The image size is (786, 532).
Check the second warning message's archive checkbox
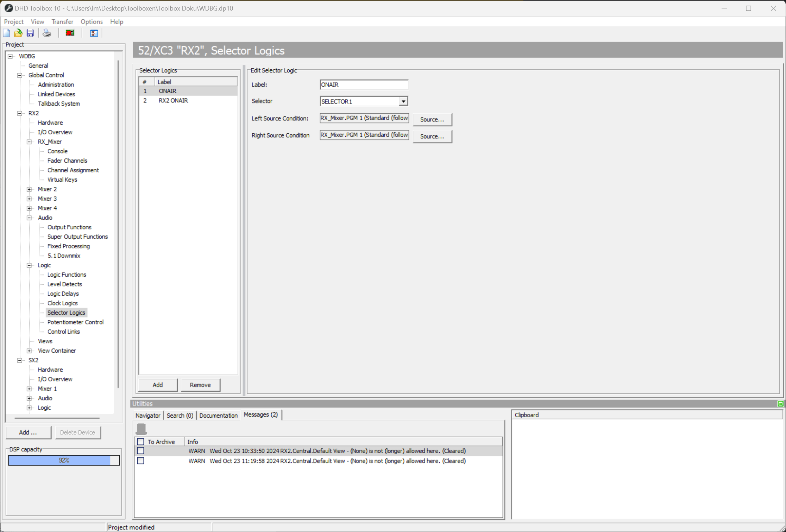click(141, 461)
